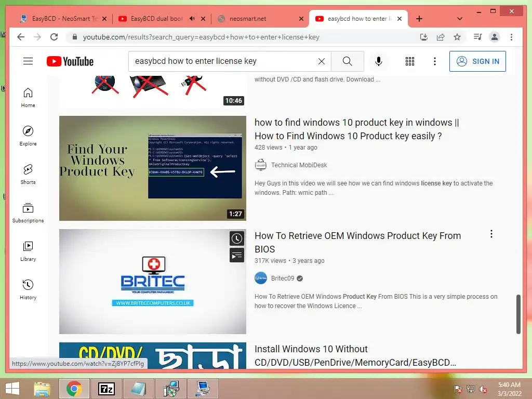Open 'Install Windows 10 Without CD/DVD' title

pyautogui.click(x=355, y=355)
